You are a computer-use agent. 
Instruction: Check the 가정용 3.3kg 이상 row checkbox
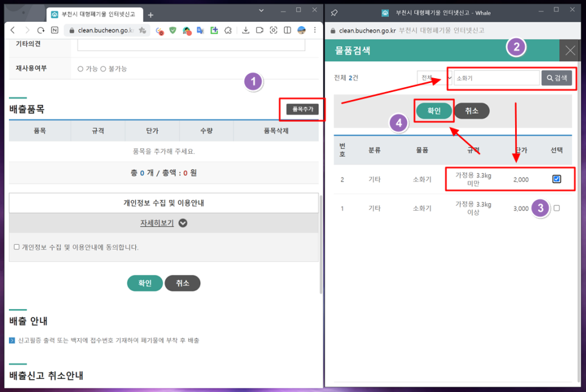tap(556, 208)
